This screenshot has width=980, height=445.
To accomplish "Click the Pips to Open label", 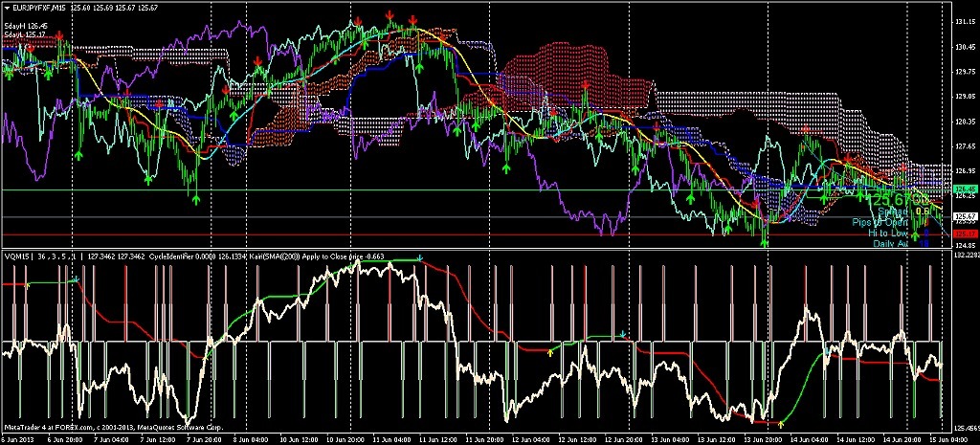I will click(880, 222).
